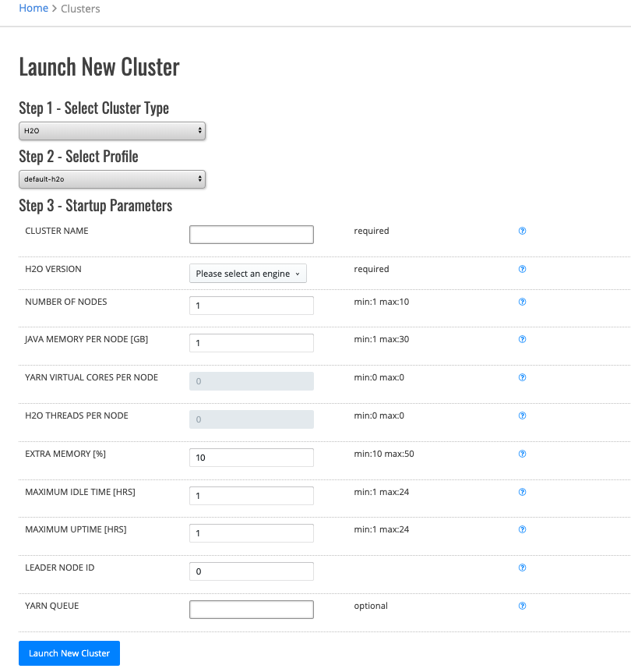Click the Leader Node ID field
The image size is (631, 672).
252,571
